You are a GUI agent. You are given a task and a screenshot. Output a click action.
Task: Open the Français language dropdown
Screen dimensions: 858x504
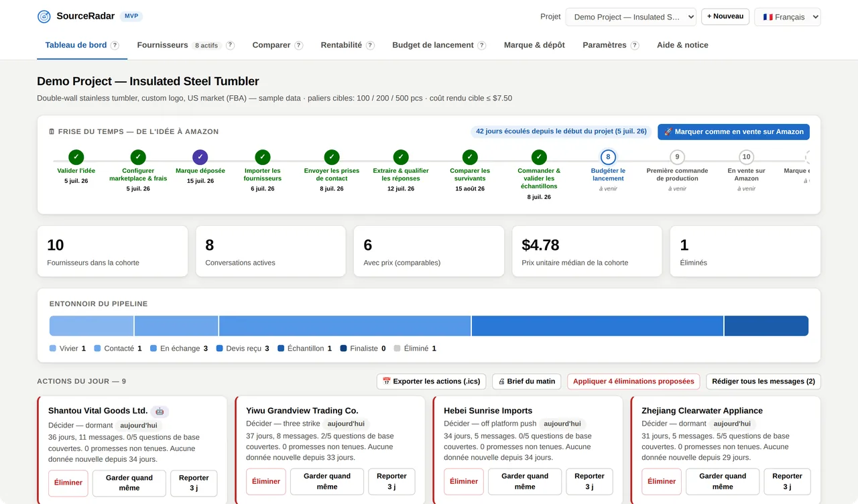(788, 17)
